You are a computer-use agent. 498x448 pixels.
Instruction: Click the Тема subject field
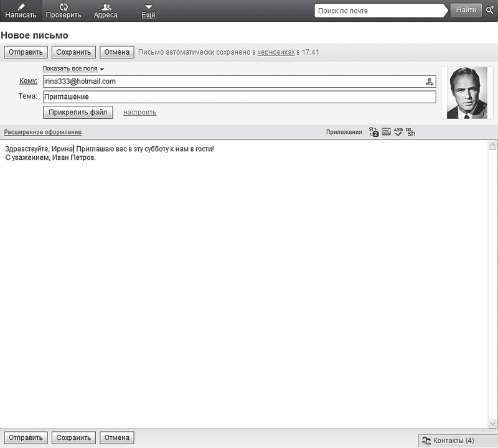tap(239, 97)
